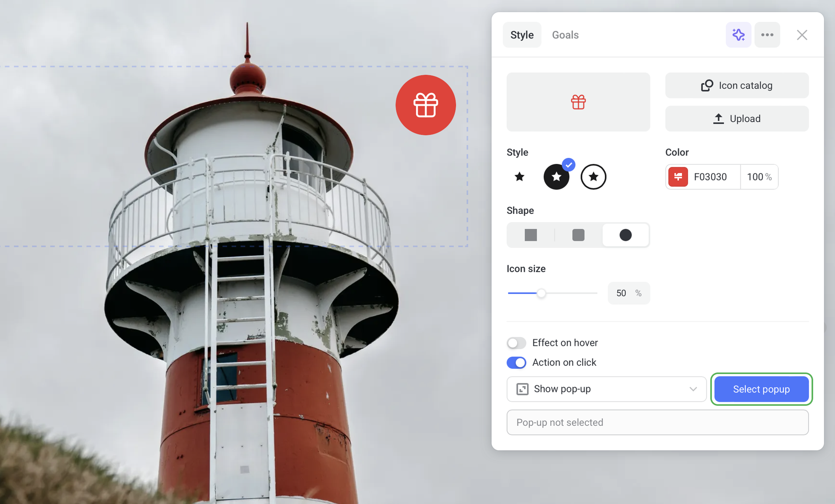Disable the Action on click toggle
Viewport: 835px width, 504px height.
click(x=516, y=363)
